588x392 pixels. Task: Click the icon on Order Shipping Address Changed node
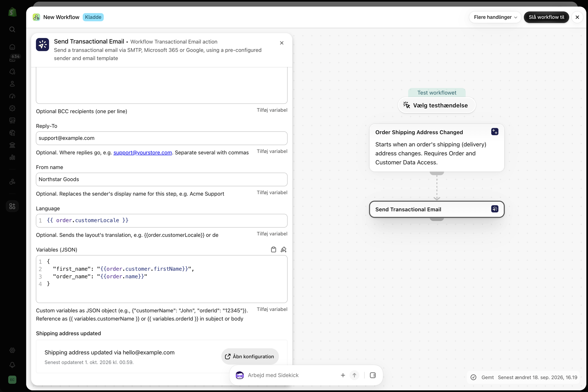point(495,132)
